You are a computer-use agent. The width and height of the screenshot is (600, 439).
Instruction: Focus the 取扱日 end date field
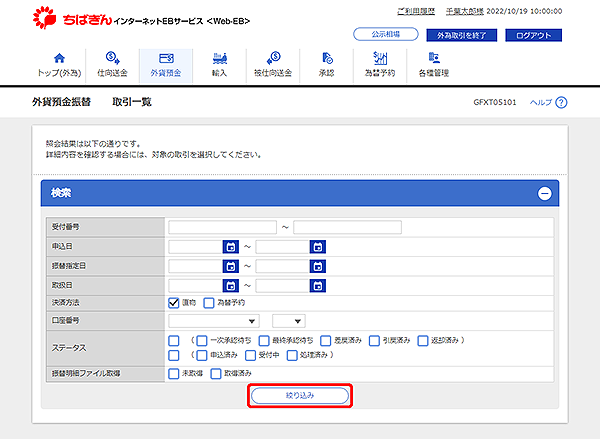(x=283, y=286)
